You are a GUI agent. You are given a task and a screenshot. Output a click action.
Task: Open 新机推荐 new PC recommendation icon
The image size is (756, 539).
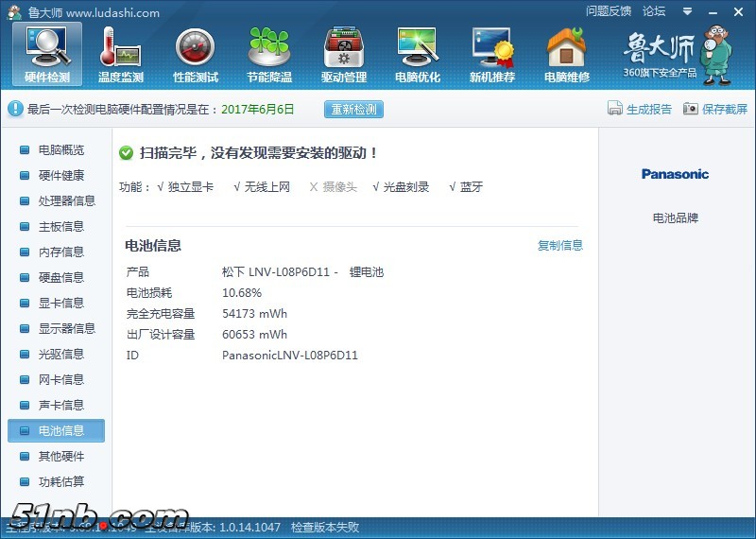pyautogui.click(x=492, y=53)
